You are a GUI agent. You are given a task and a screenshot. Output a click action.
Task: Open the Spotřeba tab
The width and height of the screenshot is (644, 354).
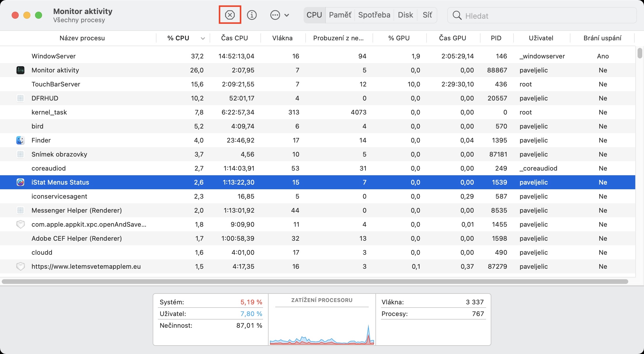(374, 15)
